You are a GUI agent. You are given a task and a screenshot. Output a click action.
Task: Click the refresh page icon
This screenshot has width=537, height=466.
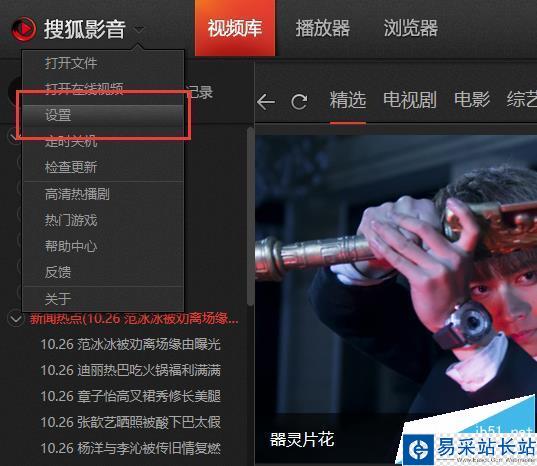coord(299,102)
